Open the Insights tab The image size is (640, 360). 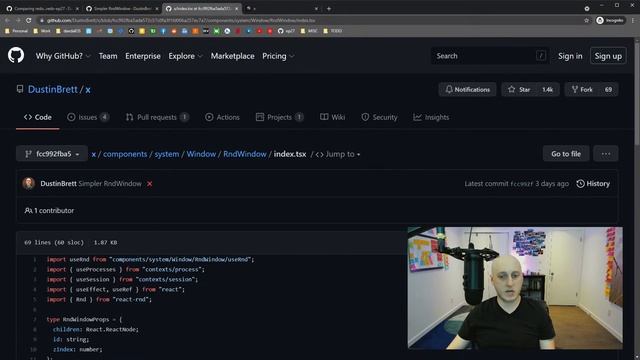pyautogui.click(x=431, y=117)
